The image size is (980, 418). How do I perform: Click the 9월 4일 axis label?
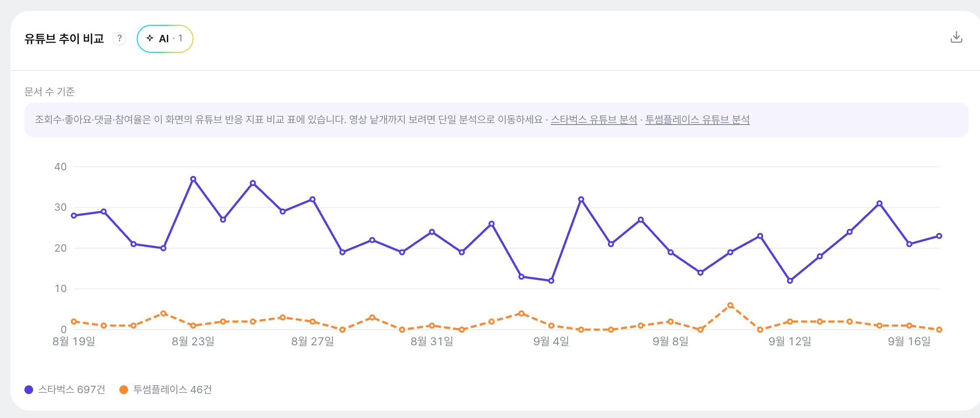(x=551, y=341)
